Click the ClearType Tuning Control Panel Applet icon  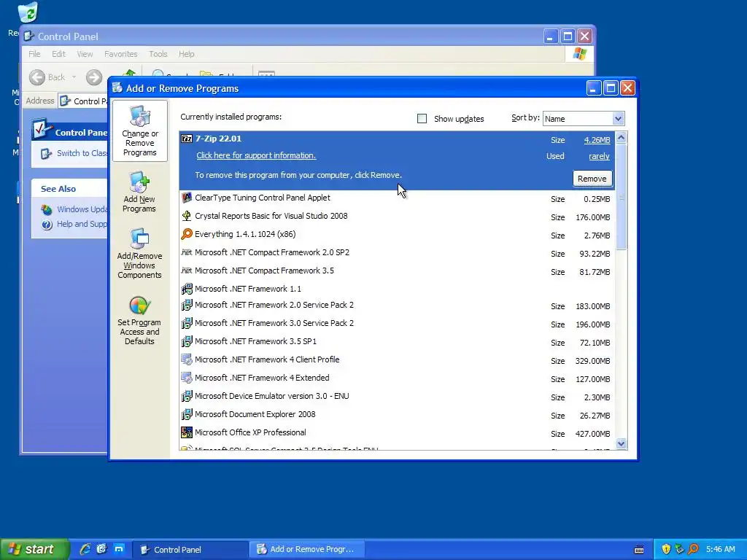coord(187,198)
